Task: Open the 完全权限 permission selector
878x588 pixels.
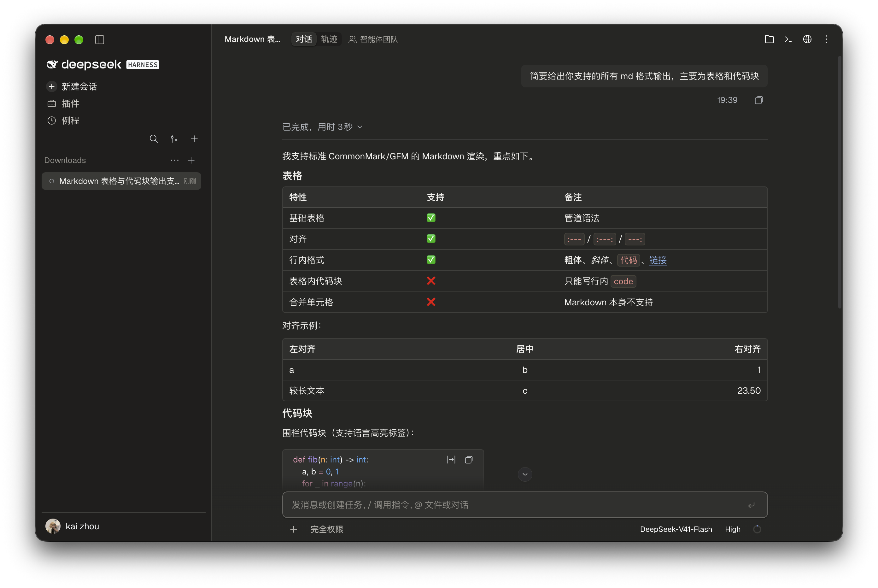Action: pos(327,529)
